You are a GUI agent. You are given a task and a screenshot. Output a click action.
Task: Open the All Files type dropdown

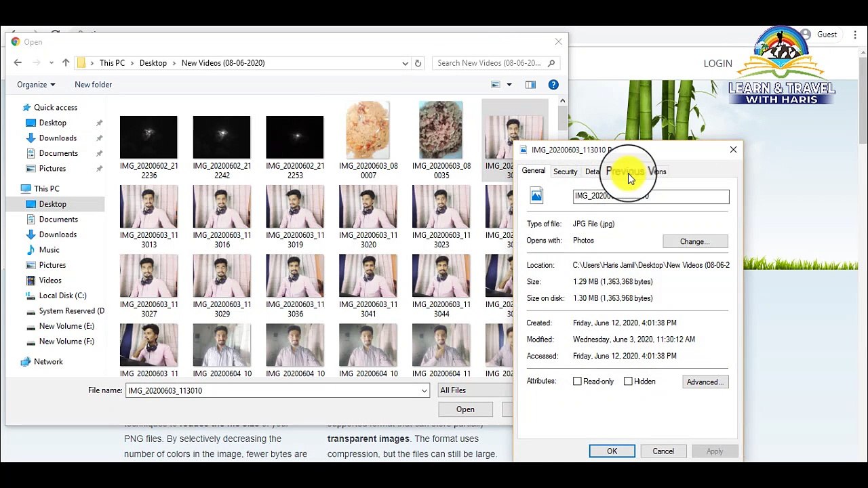475,391
